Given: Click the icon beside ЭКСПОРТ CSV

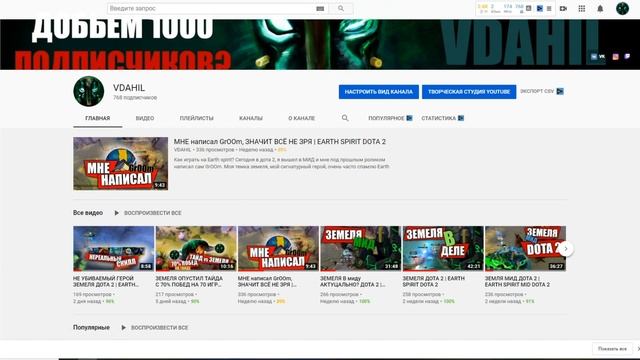Looking at the screenshot, I should point(560,91).
